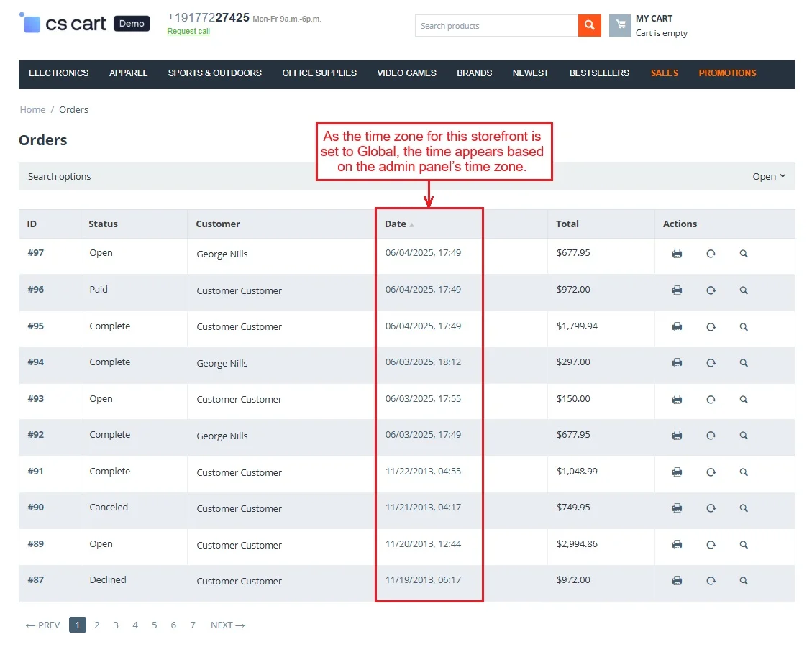Click the Request call link
This screenshot has height=647, width=812.
(x=188, y=32)
